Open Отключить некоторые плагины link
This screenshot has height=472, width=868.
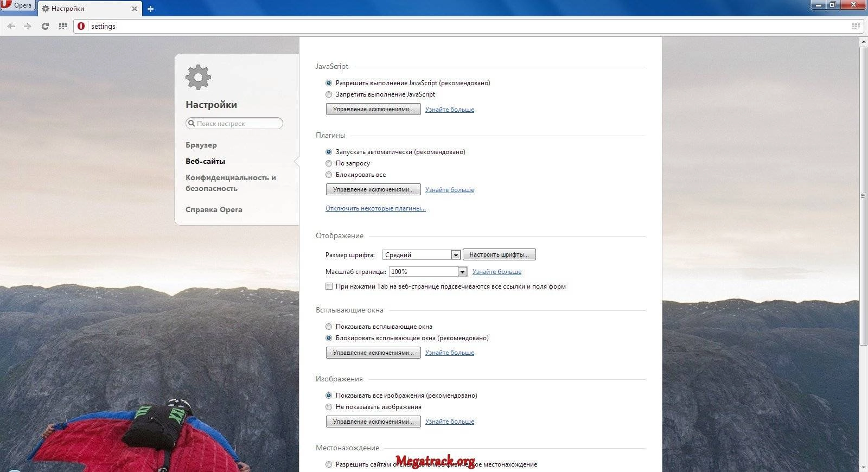coord(375,208)
